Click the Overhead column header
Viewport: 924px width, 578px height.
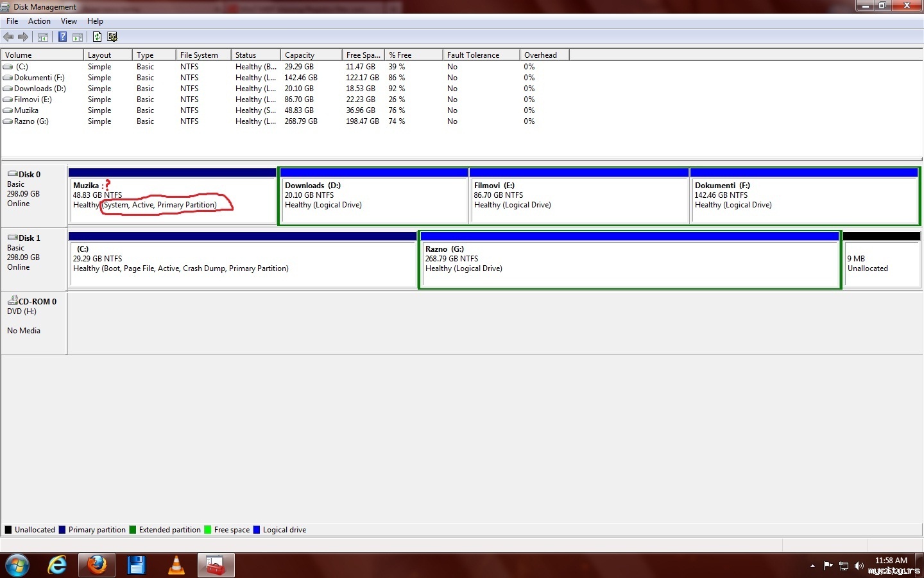click(x=544, y=55)
